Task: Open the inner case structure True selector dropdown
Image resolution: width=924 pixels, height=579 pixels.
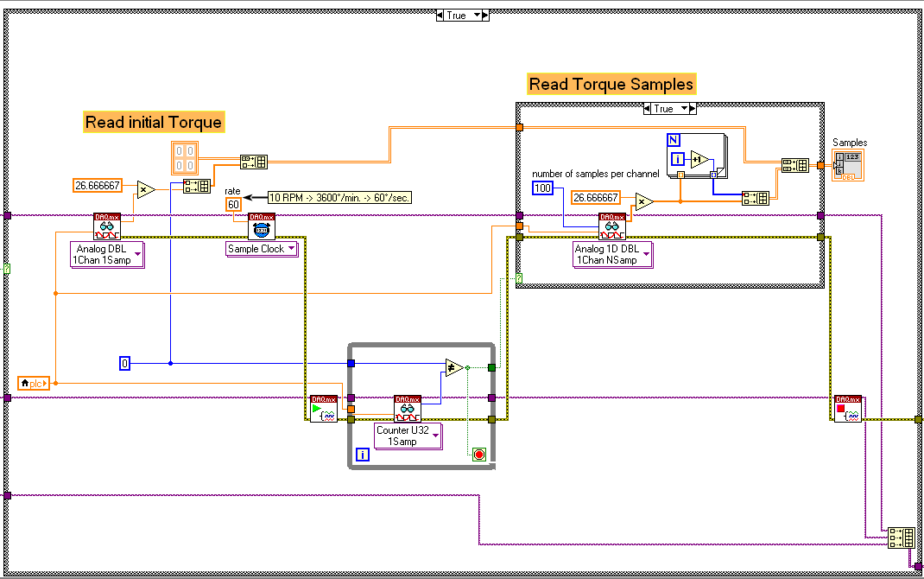Action: tap(684, 109)
